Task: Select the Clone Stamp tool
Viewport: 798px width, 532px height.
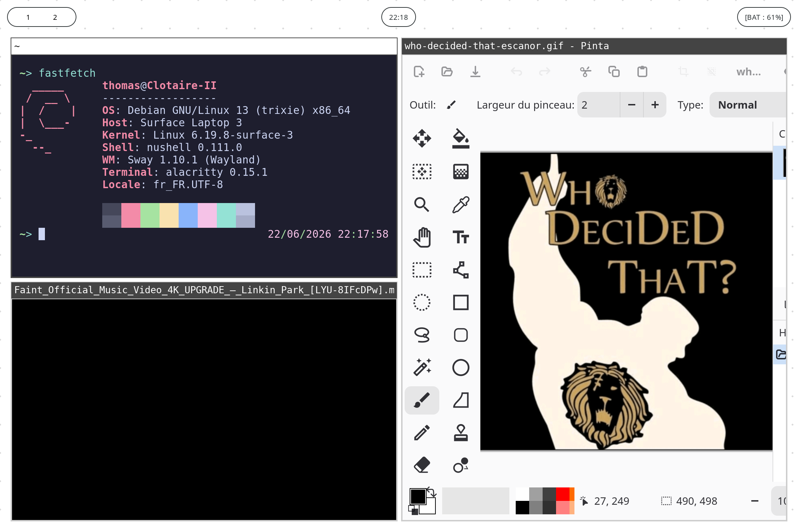Action: pyautogui.click(x=461, y=433)
